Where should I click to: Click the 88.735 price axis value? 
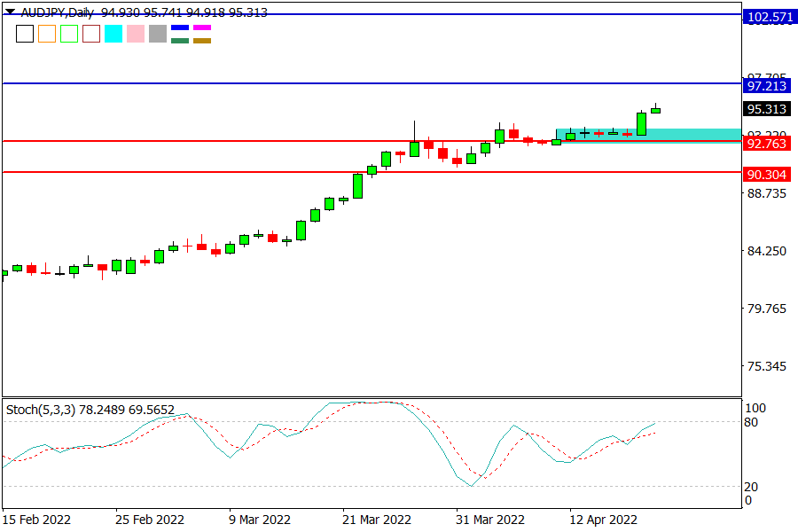point(767,193)
